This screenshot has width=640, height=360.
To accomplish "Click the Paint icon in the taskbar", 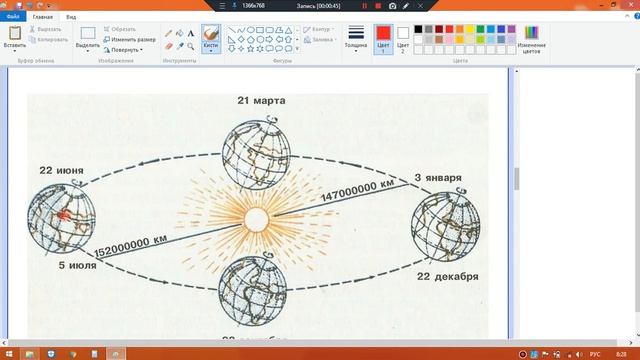I will (x=116, y=354).
